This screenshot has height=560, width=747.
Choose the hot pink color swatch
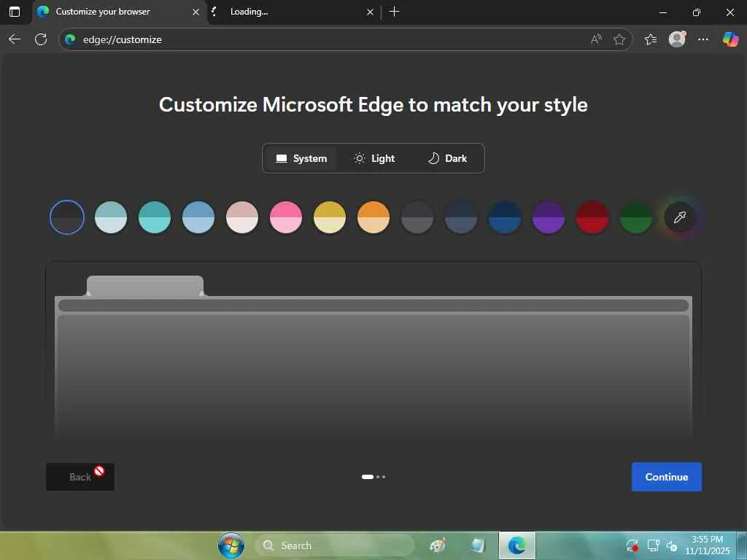[286, 217]
